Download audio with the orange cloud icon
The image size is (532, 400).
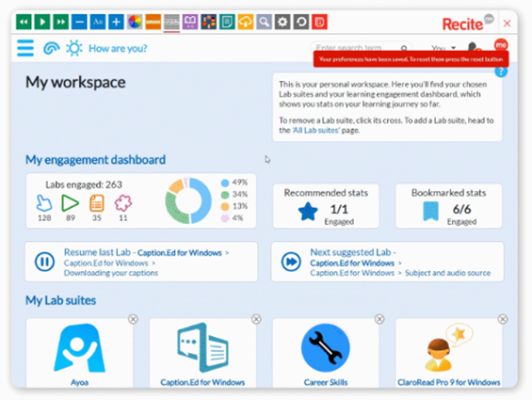click(x=246, y=22)
